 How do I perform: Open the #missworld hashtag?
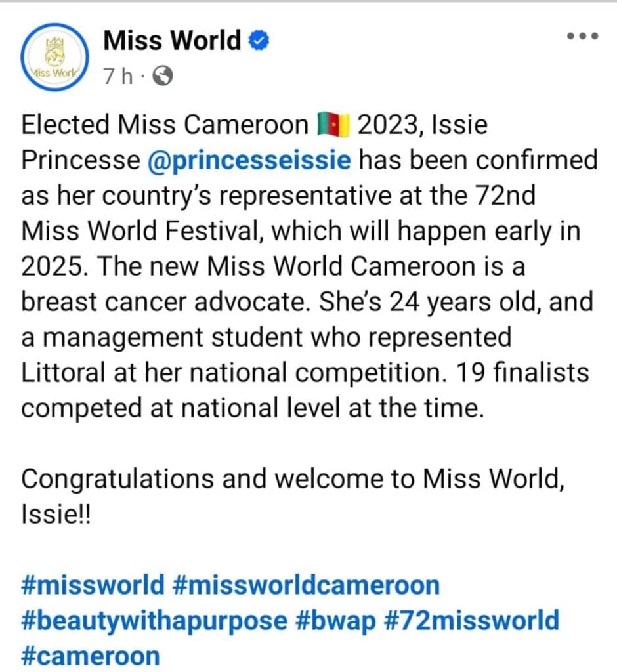coord(93,584)
